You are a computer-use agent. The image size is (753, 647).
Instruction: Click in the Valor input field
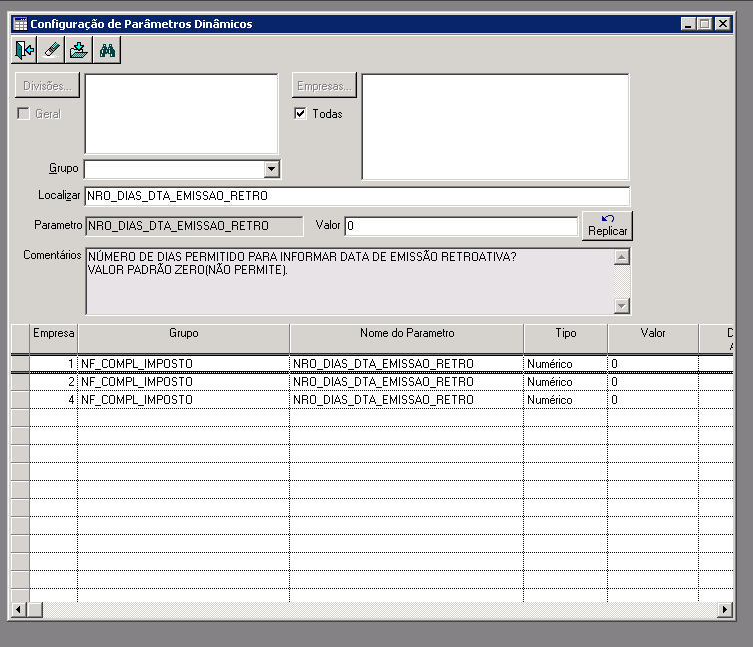pyautogui.click(x=461, y=226)
